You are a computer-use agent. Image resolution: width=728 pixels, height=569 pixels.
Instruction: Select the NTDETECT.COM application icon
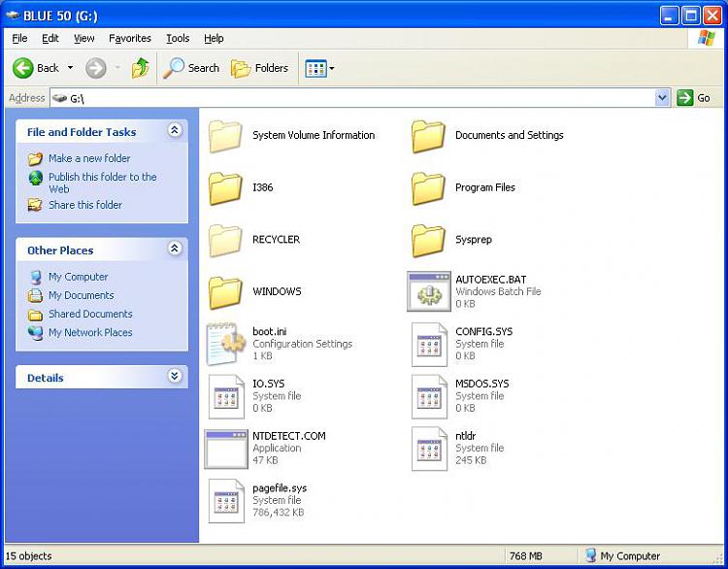click(226, 449)
